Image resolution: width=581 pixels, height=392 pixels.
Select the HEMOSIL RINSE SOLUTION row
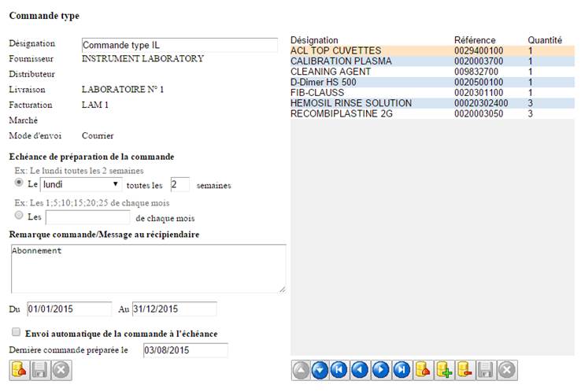click(x=432, y=103)
